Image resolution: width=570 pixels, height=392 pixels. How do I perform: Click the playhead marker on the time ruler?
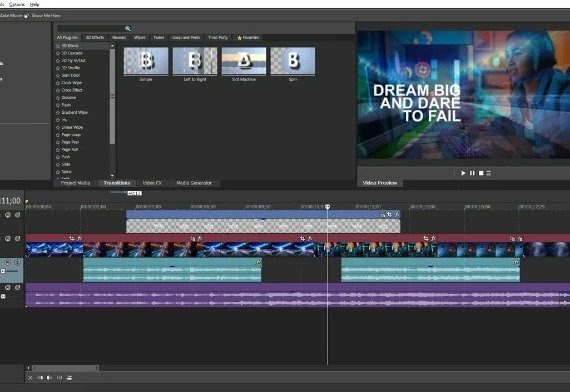click(328, 207)
